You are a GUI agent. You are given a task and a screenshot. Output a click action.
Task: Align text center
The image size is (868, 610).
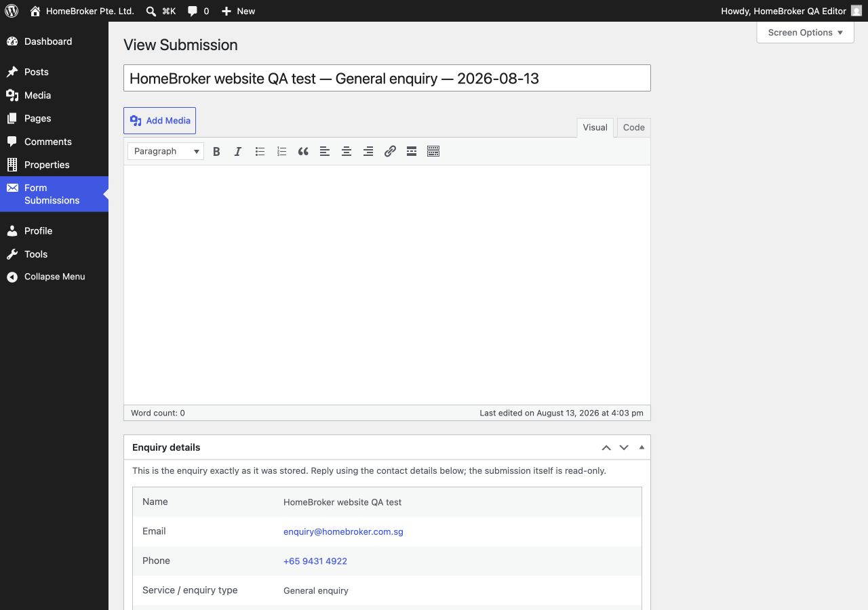pos(347,151)
